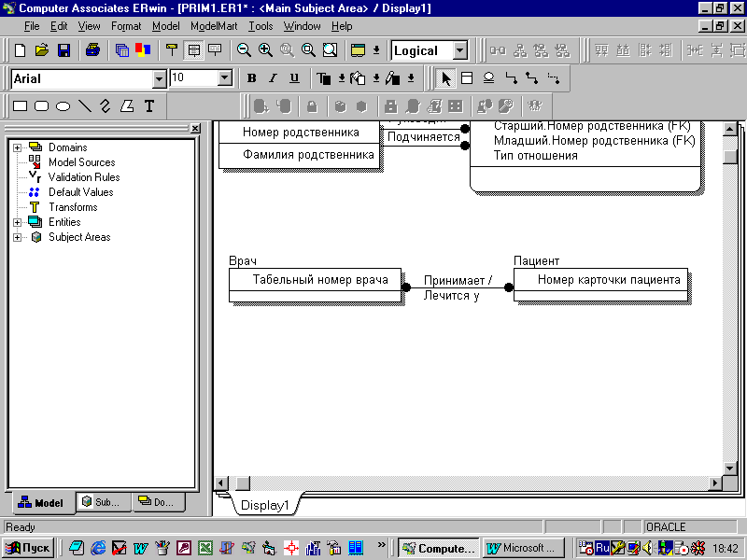This screenshot has height=560, width=747.
Task: Open the Arial font name dropdown
Action: tap(159, 79)
